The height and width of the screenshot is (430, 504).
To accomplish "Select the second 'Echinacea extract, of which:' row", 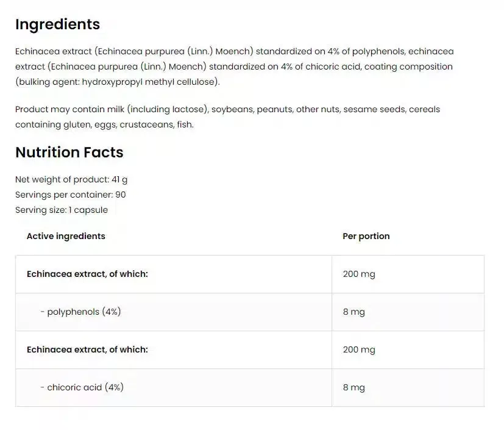I will [x=87, y=349].
